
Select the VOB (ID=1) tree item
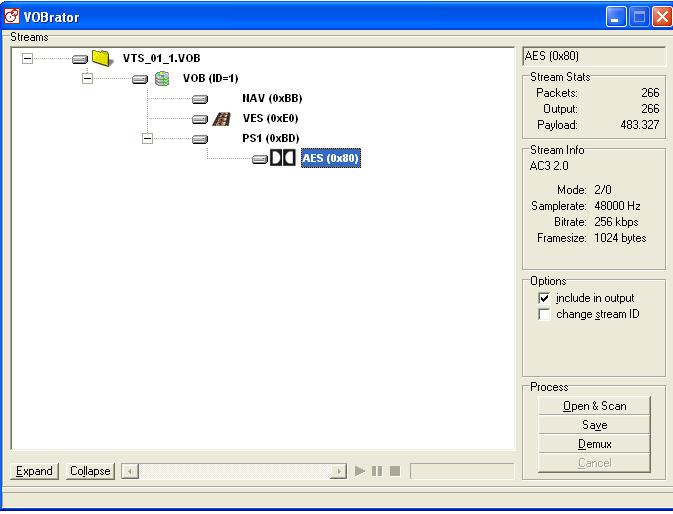point(210,78)
